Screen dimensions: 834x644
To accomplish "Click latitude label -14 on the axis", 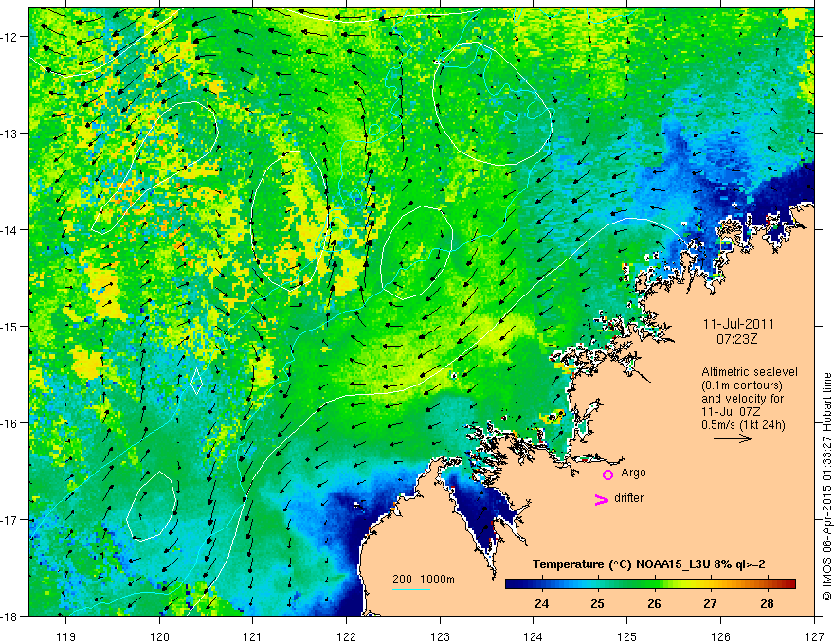I will coord(9,230).
